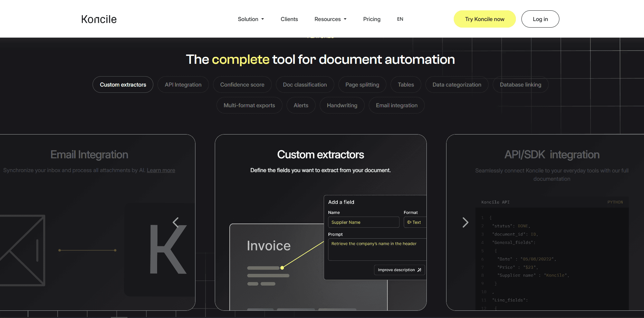Click the API/SDK integration card heading
644x318 pixels.
pos(552,155)
